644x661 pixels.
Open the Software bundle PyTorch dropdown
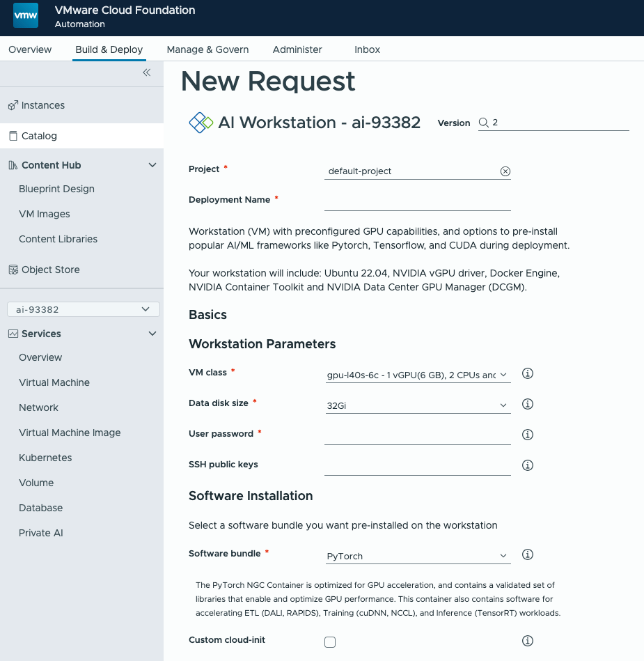418,556
